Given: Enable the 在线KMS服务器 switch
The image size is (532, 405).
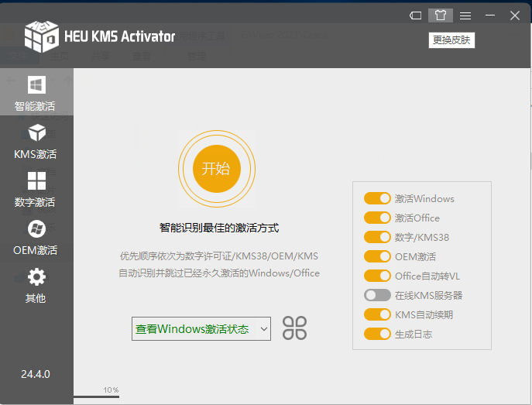Looking at the screenshot, I should (x=377, y=295).
